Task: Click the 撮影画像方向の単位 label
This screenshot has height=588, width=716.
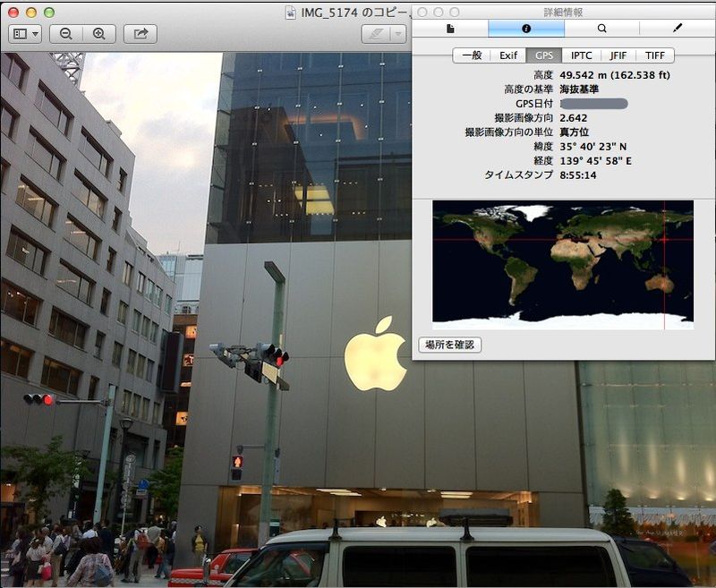Action: pyautogui.click(x=508, y=132)
